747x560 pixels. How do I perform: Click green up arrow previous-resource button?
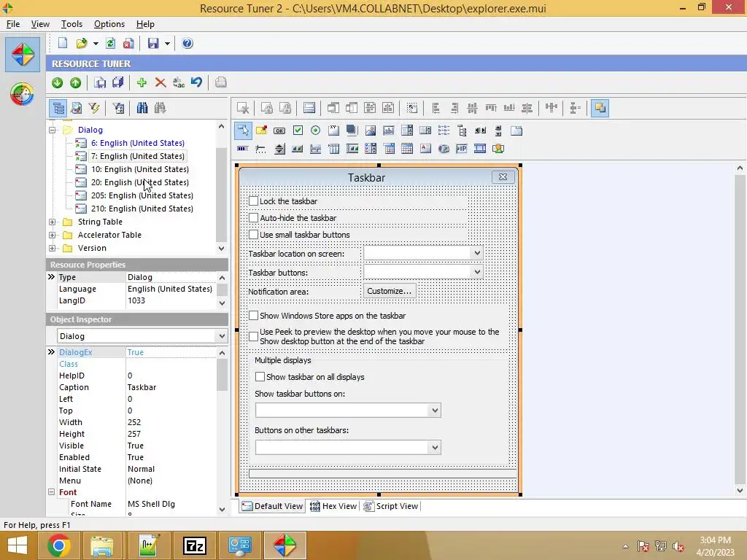(76, 83)
